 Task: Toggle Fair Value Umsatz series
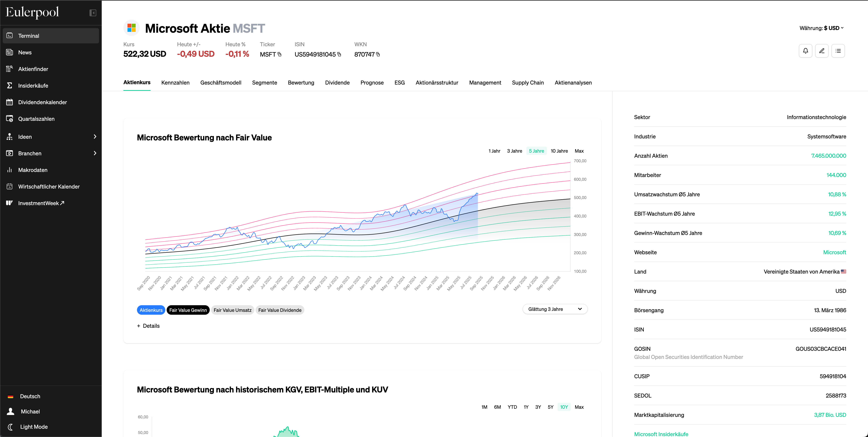pos(232,310)
